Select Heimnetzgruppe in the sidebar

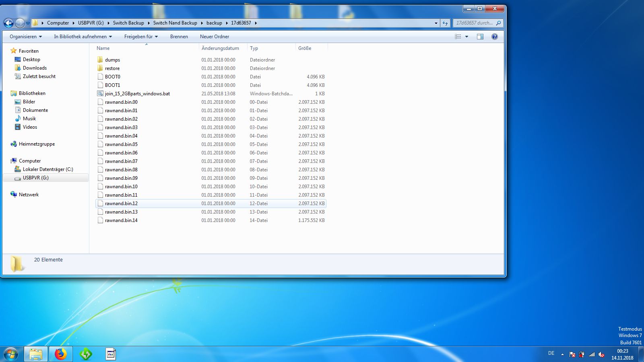(x=37, y=144)
